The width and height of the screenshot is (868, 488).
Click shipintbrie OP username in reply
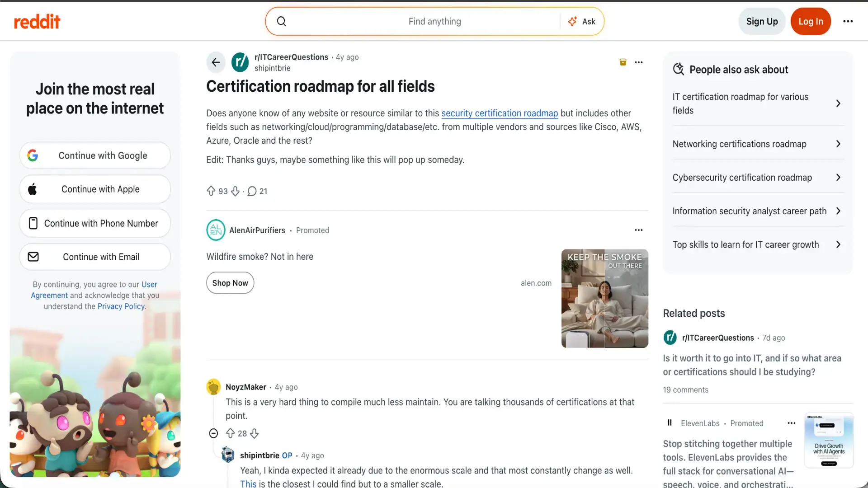(259, 455)
